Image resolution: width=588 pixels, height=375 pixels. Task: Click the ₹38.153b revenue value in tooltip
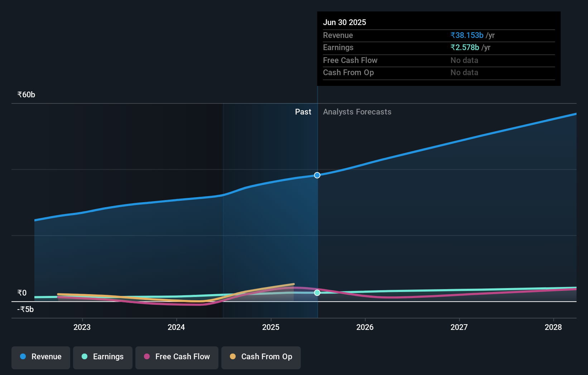click(467, 35)
